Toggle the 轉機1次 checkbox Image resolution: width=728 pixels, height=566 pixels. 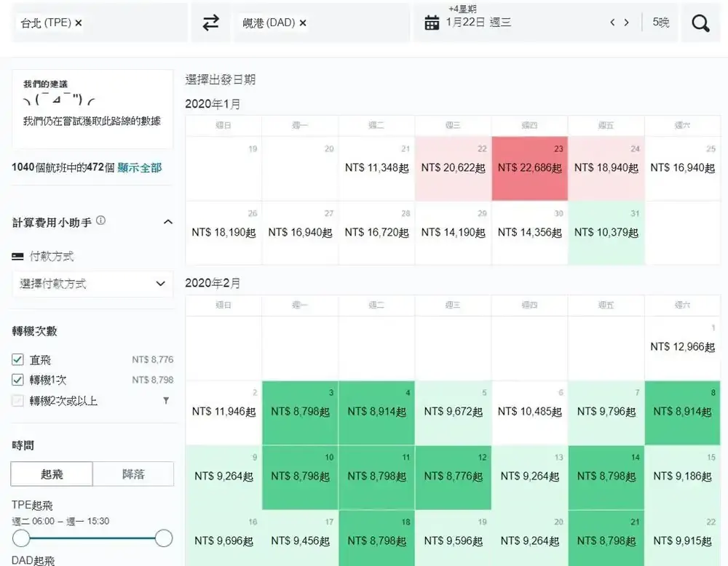coord(18,380)
